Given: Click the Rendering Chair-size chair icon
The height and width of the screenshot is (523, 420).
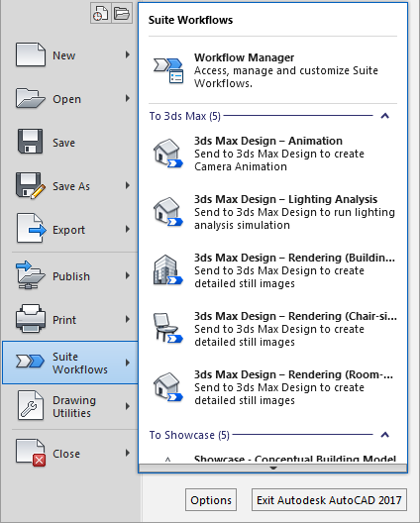Looking at the screenshot, I should (168, 329).
